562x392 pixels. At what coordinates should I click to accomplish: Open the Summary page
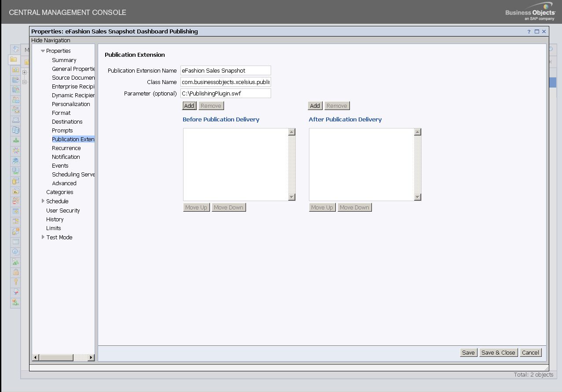(64, 60)
